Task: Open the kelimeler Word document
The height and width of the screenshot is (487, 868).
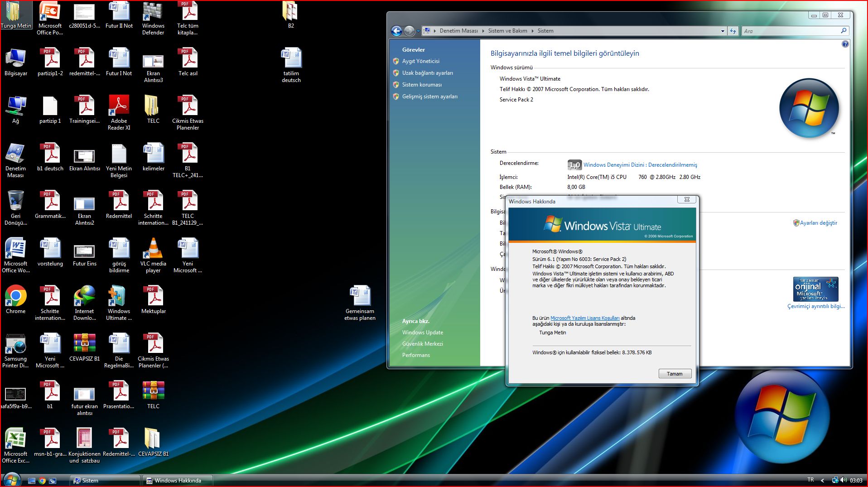Action: (x=154, y=157)
